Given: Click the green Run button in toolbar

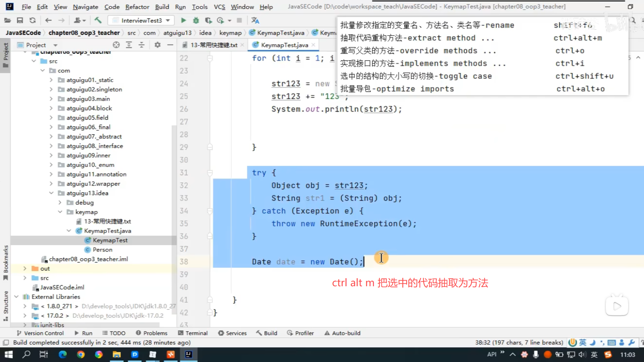Looking at the screenshot, I should pyautogui.click(x=183, y=20).
